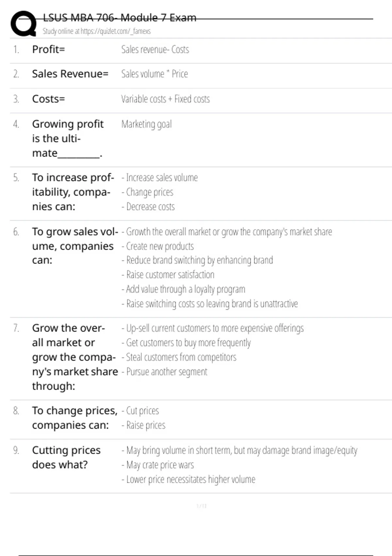The height and width of the screenshot is (556, 392).
Task: Click the "Marketing goal" answer
Action: point(146,124)
